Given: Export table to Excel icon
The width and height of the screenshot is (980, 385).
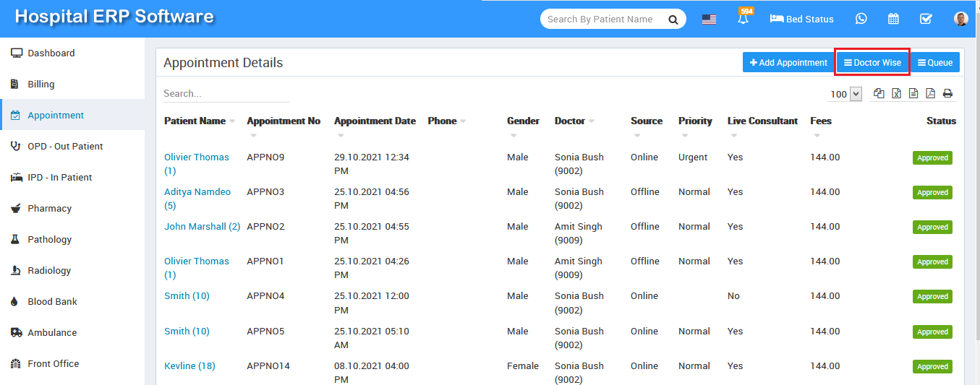Looking at the screenshot, I should click(x=896, y=93).
